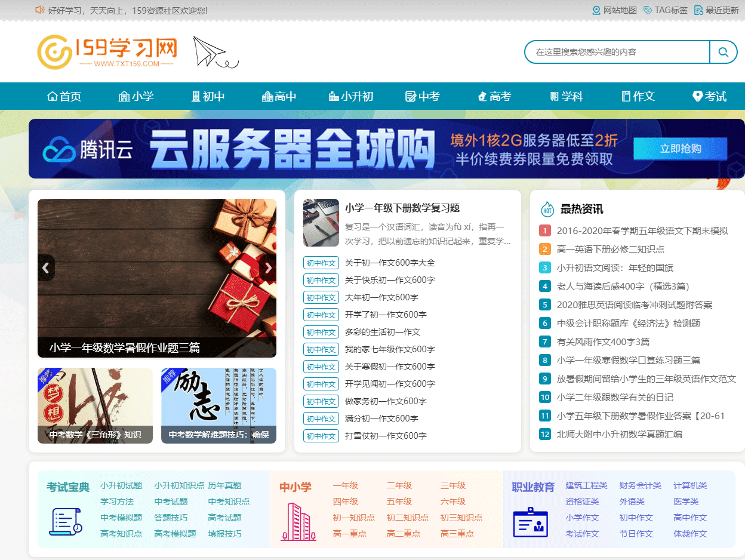Click the 最近更新 recent updates icon

tap(698, 10)
